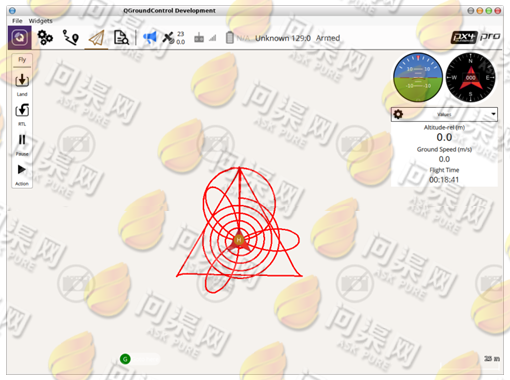Open instrument Values gear settings

click(398, 114)
